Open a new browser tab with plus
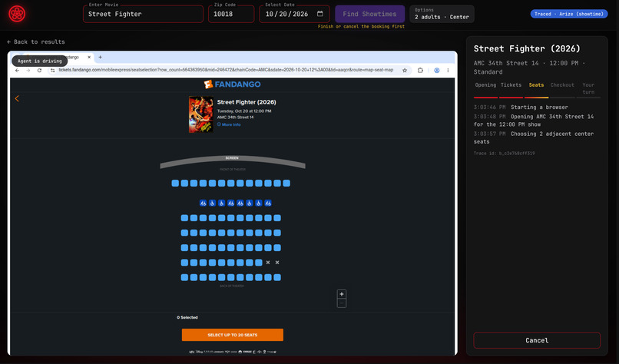 (x=101, y=58)
